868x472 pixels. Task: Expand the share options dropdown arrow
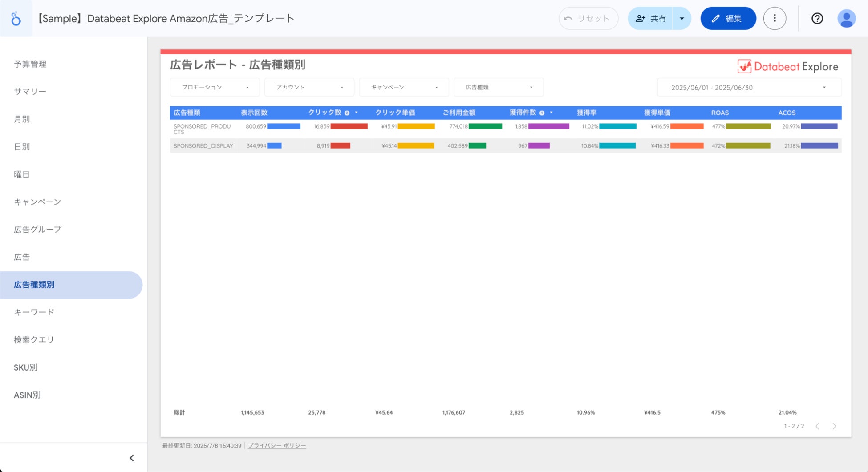681,18
